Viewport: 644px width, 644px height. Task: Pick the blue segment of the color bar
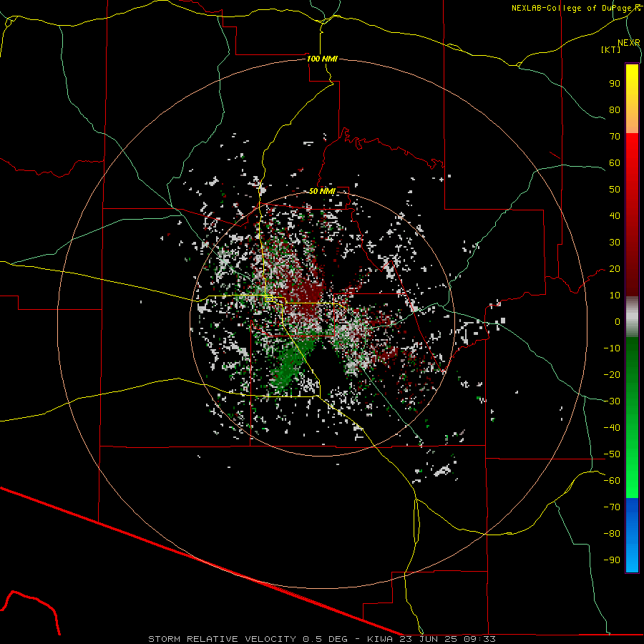pyautogui.click(x=632, y=535)
